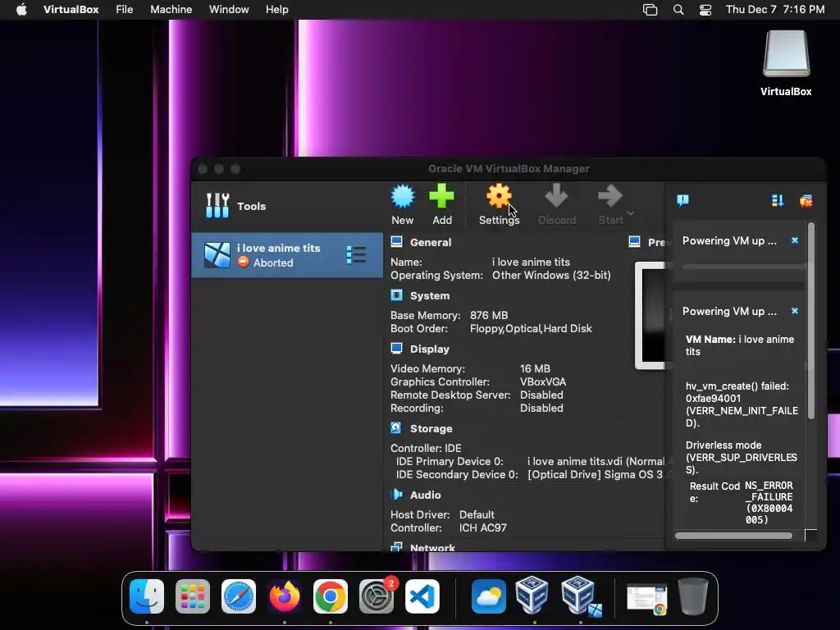Open Control Center in menu bar
This screenshot has height=630, width=840.
(705, 10)
